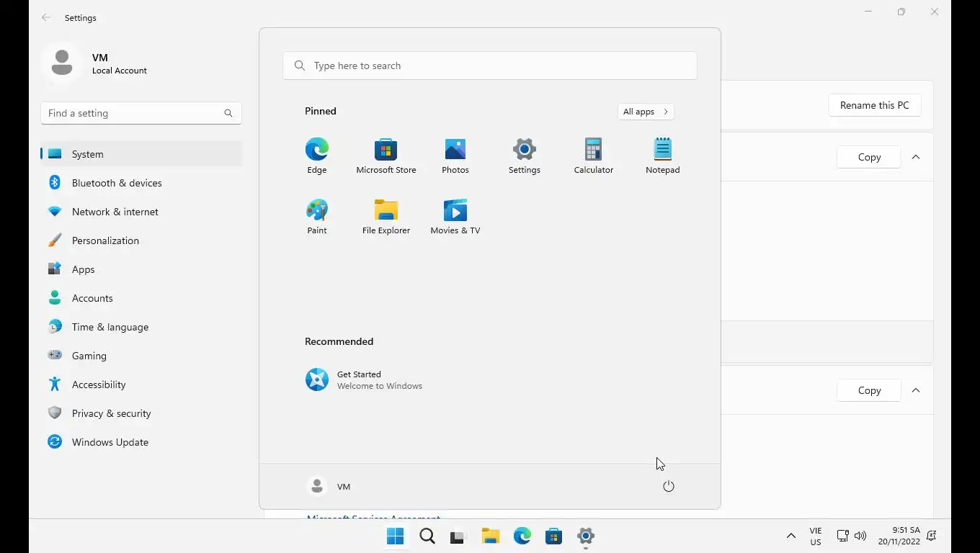Go to Personalization settings
Screen dimensions: 980x553
141,240
